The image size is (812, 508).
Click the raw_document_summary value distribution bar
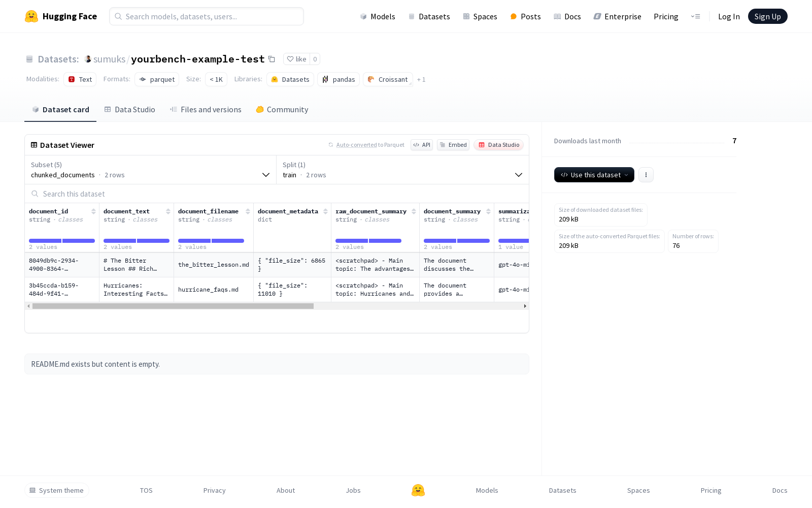point(368,241)
